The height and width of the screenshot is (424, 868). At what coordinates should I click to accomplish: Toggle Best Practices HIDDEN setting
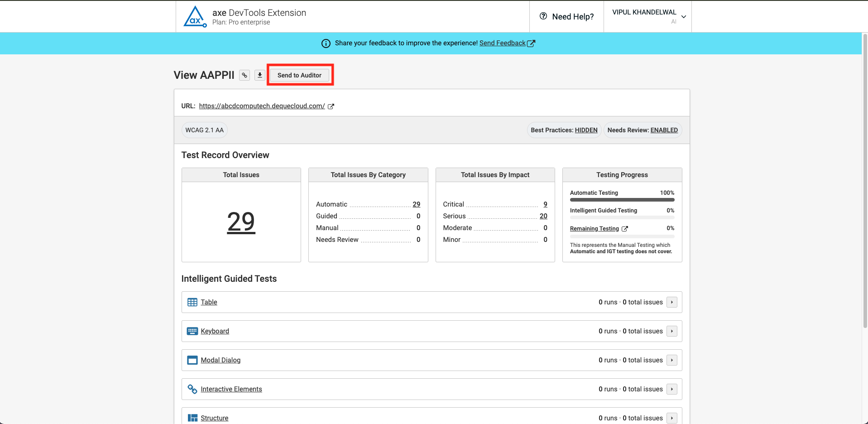(586, 130)
